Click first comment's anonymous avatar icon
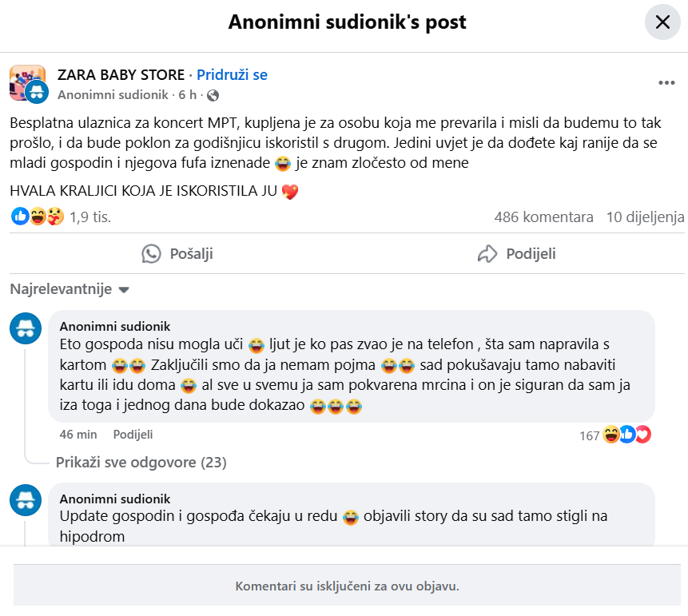 click(x=26, y=328)
